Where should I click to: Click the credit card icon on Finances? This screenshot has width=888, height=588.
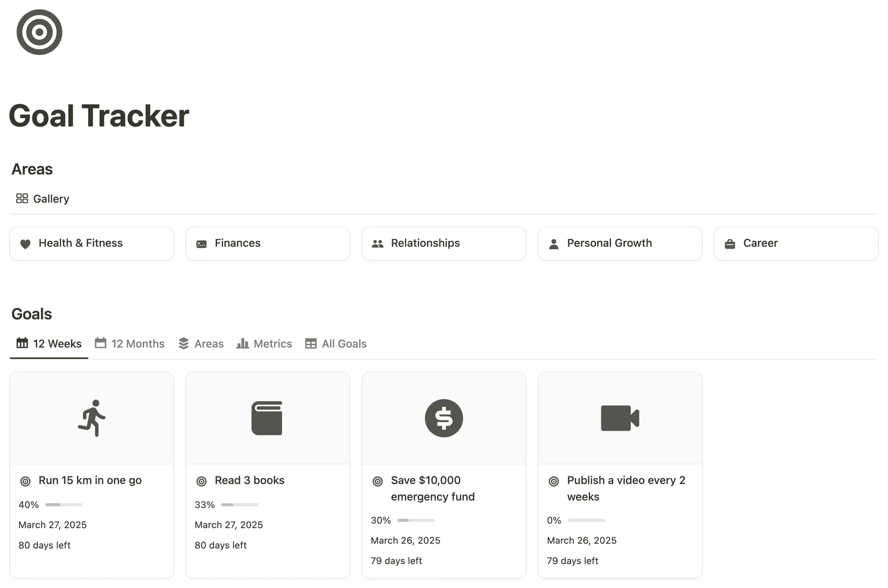(x=201, y=244)
